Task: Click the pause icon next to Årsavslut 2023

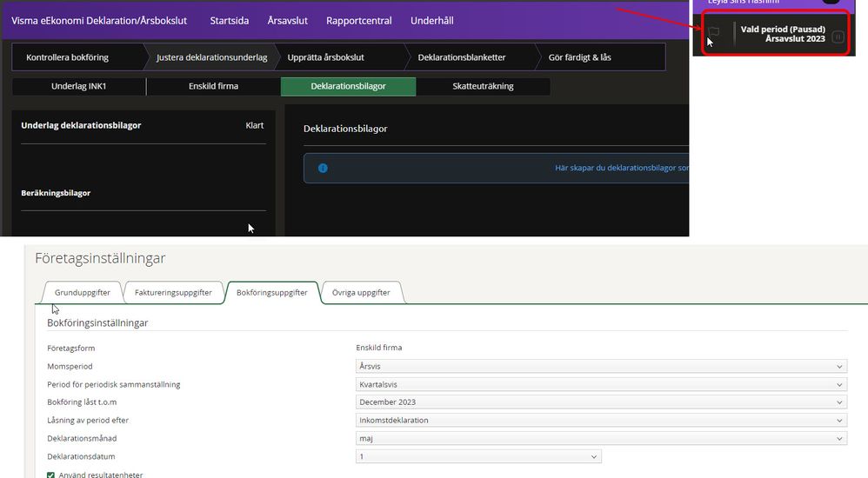Action: (x=838, y=37)
